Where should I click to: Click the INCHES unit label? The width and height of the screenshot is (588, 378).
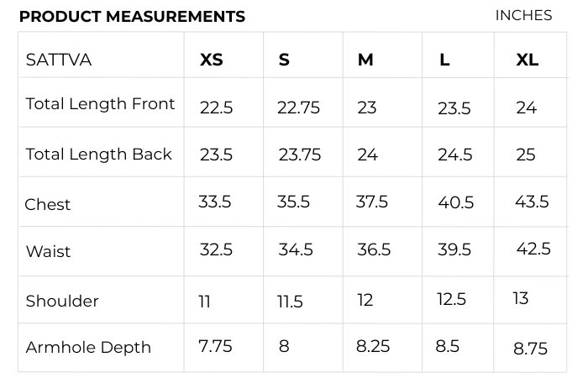tap(523, 16)
